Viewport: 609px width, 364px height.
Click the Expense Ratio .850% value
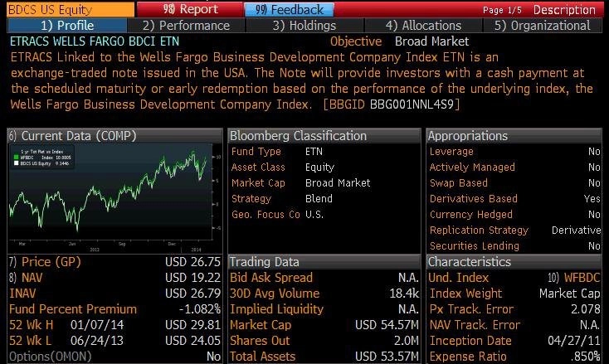point(585,357)
